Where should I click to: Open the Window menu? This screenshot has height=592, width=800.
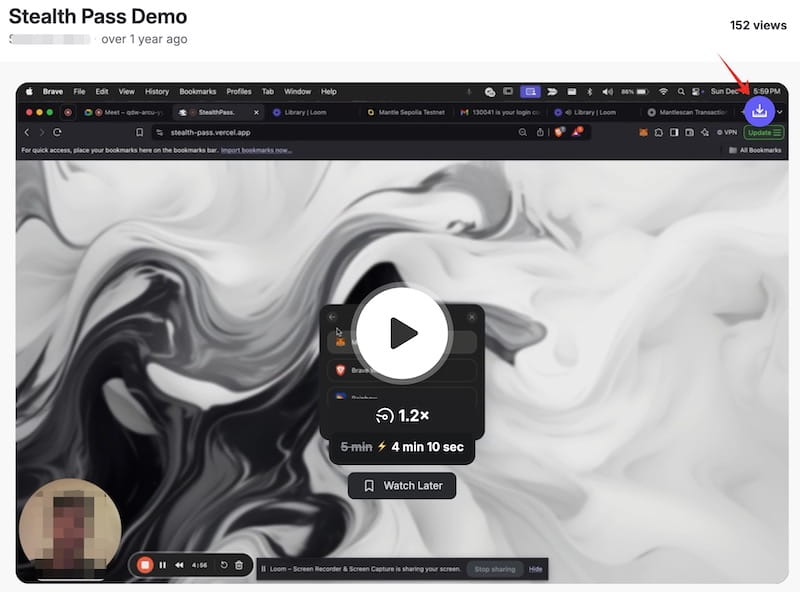pyautogui.click(x=297, y=91)
